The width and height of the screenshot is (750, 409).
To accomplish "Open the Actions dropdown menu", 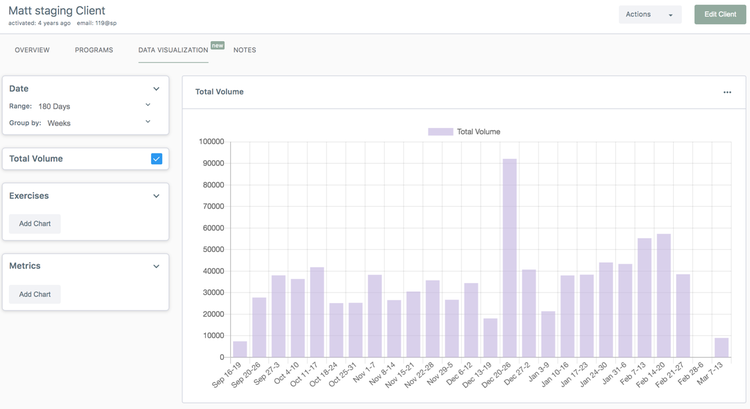I will coord(649,14).
